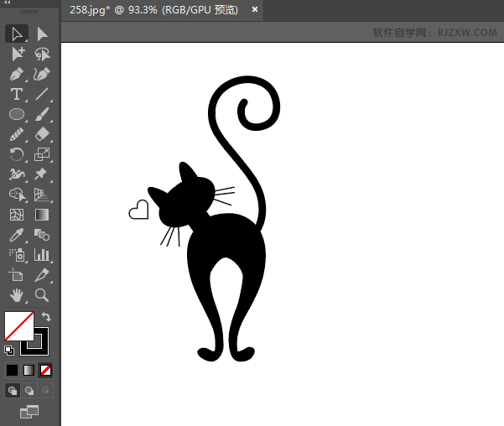Activate the Pen tool
The width and height of the screenshot is (504, 426).
click(17, 74)
